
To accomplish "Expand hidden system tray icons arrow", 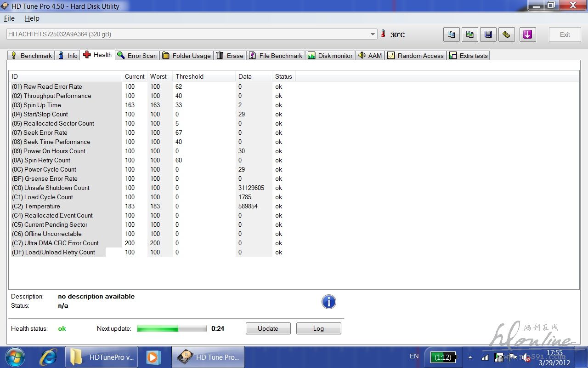I will coord(470,357).
